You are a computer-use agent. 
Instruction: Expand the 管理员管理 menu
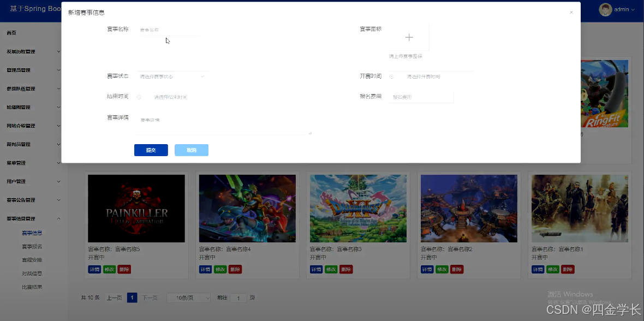click(34, 70)
